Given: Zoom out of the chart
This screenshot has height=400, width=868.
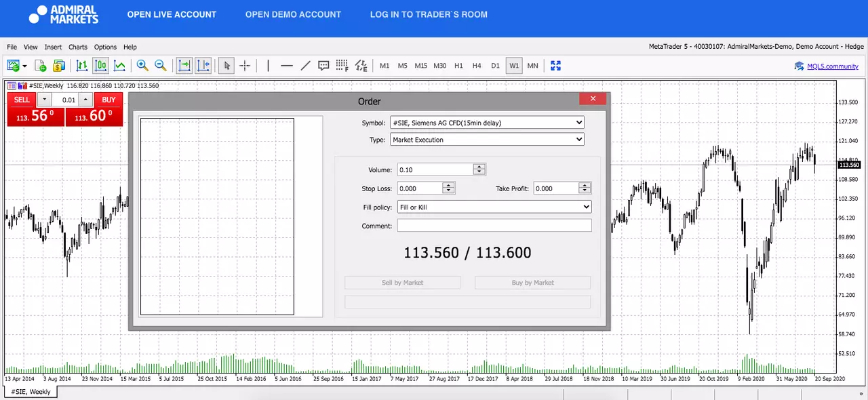Looking at the screenshot, I should pyautogui.click(x=161, y=66).
